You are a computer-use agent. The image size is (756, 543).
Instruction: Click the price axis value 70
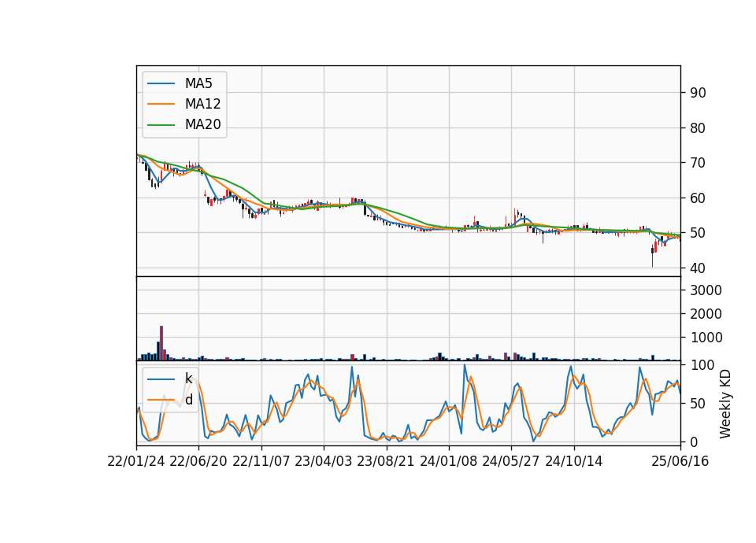point(698,163)
